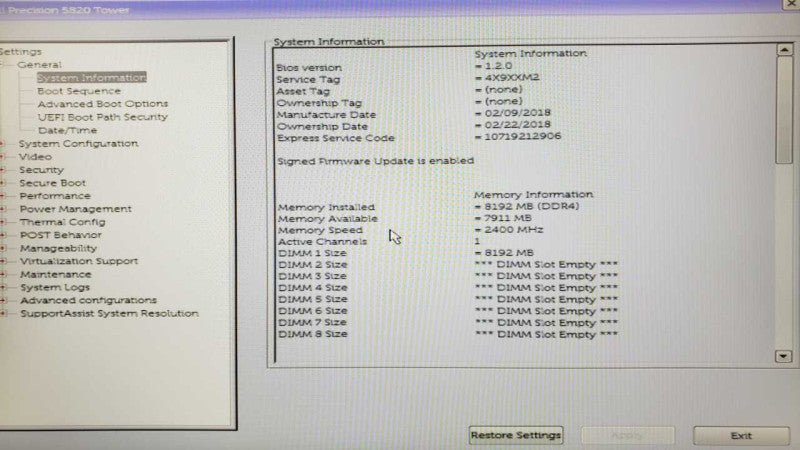800x450 pixels.
Task: Select System Information in settings tree
Action: (x=92, y=78)
